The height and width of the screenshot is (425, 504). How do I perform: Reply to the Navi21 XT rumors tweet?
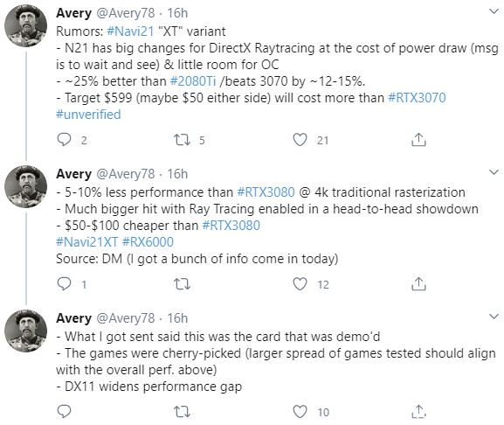click(64, 140)
